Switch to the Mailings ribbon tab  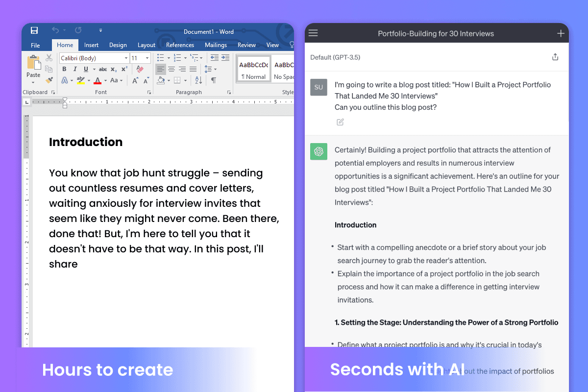(216, 45)
